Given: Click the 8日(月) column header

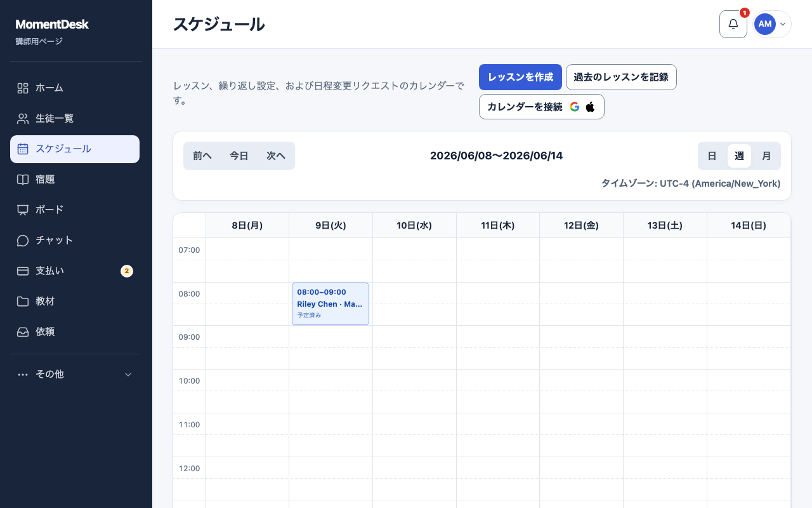Looking at the screenshot, I should [x=247, y=225].
